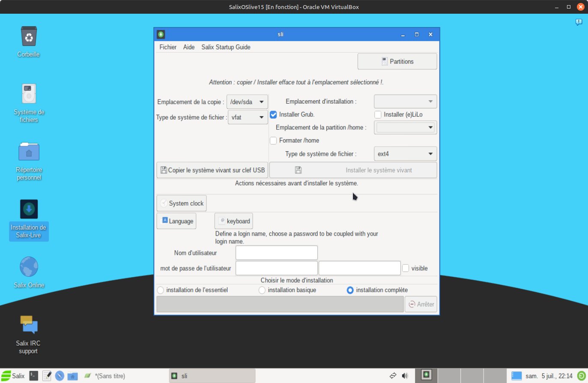Click the network connection tray icon
Screen dimensions: 588x383
coord(393,376)
